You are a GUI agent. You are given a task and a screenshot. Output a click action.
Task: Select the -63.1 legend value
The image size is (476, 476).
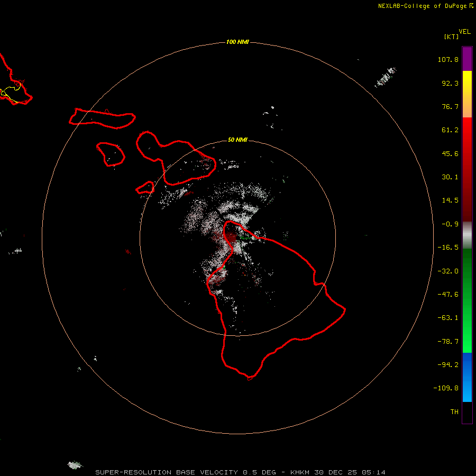[x=448, y=318]
